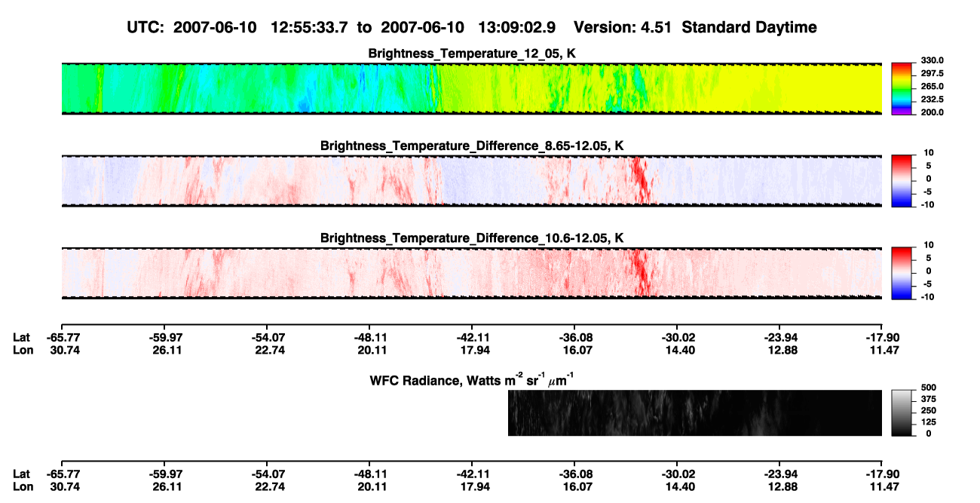Click the '375' tick on WFC colorbar
This screenshot has width=980, height=503.
[928, 400]
